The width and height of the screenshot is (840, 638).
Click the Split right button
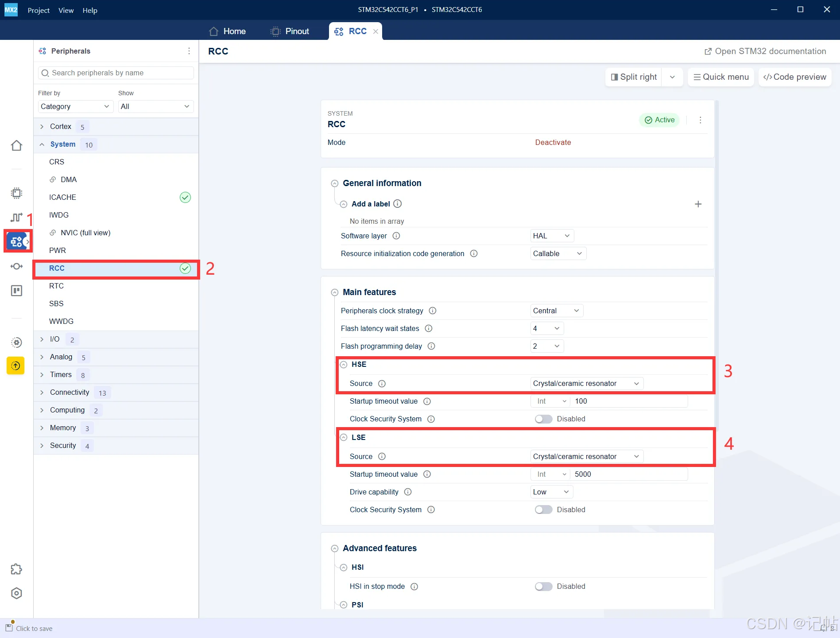[x=634, y=77]
